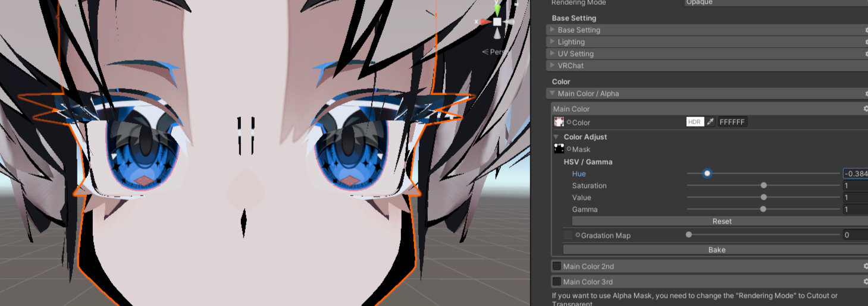
Task: Click the gray cone below gizmo cube
Action: [497, 33]
